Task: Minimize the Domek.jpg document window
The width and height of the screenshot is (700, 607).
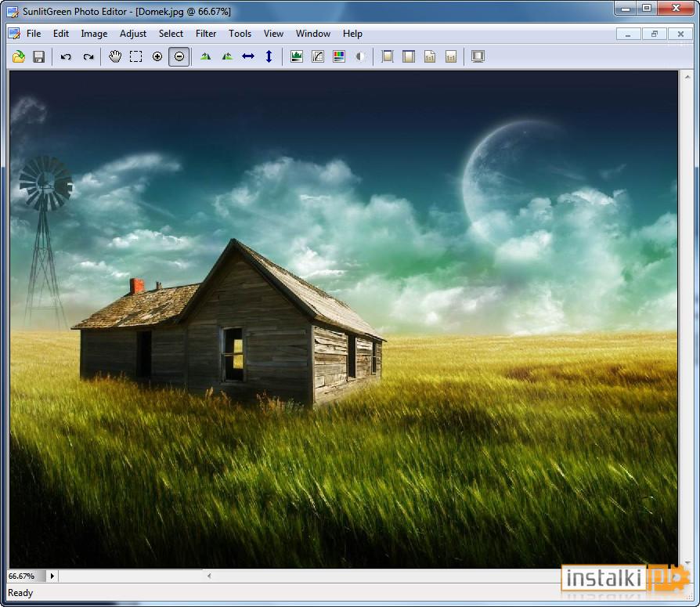Action: 628,34
